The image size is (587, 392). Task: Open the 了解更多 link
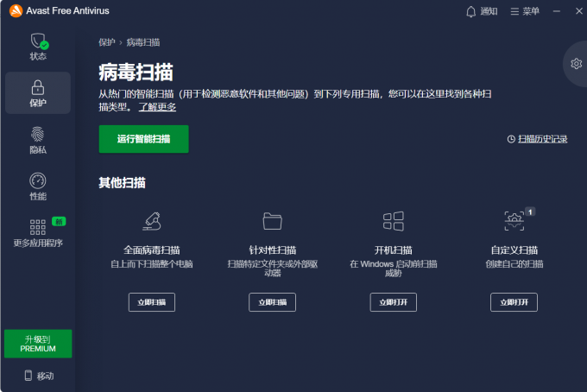(157, 107)
